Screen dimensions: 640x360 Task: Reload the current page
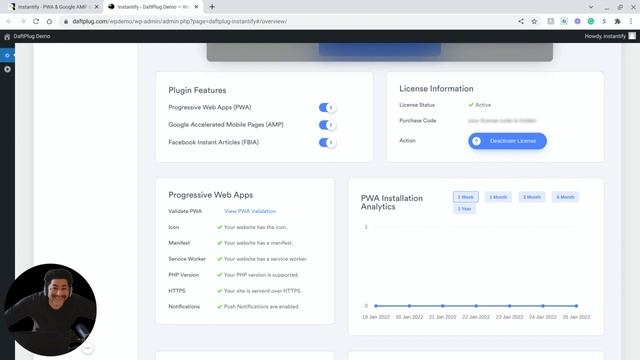tap(36, 21)
